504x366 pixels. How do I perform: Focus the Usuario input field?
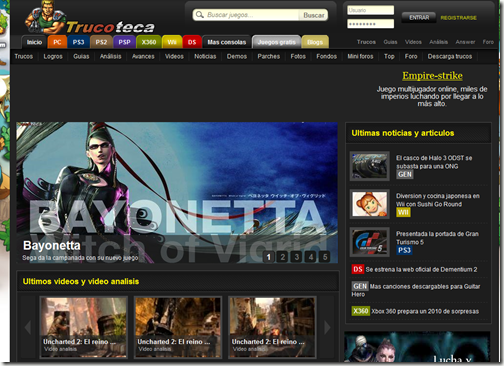[370, 10]
